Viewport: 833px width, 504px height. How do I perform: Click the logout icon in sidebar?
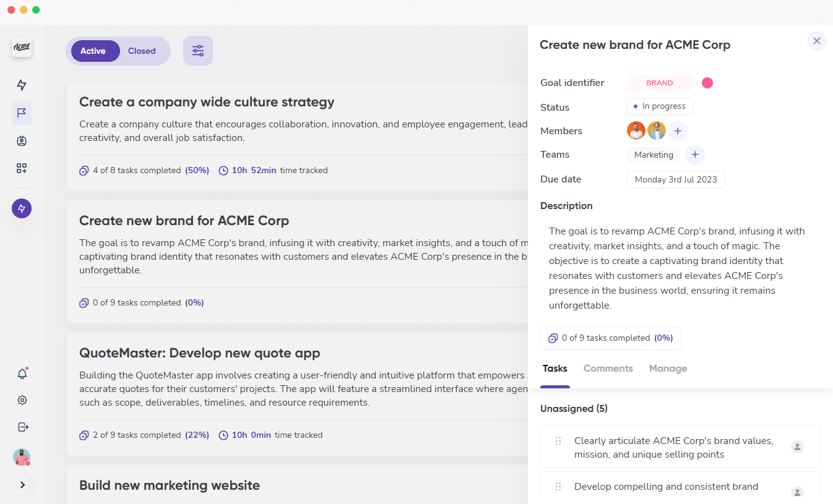(x=23, y=427)
